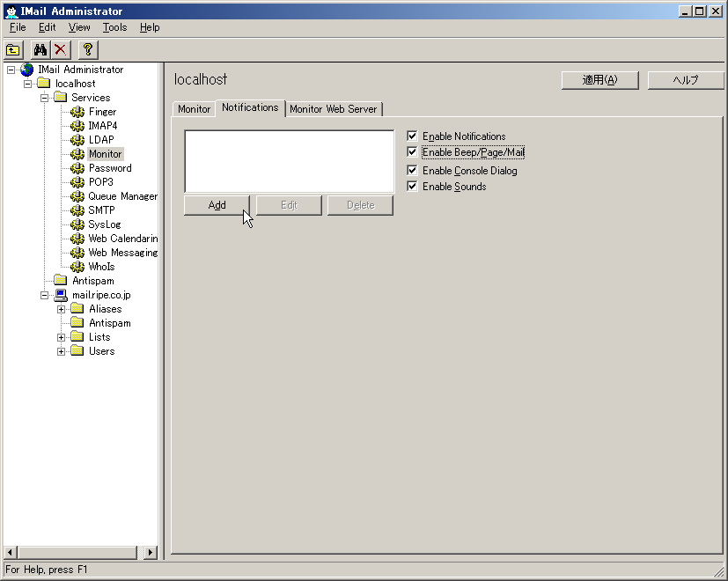Select the Password service gear icon

click(x=77, y=168)
